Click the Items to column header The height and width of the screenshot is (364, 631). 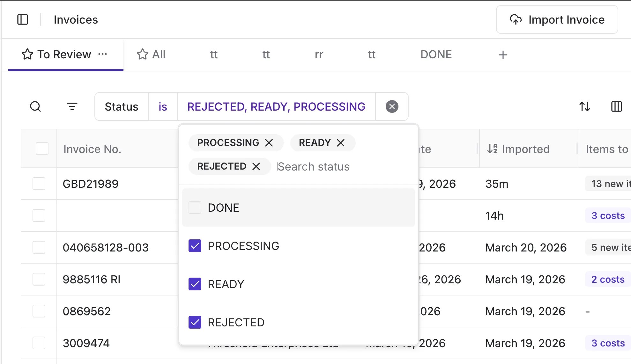tap(607, 149)
